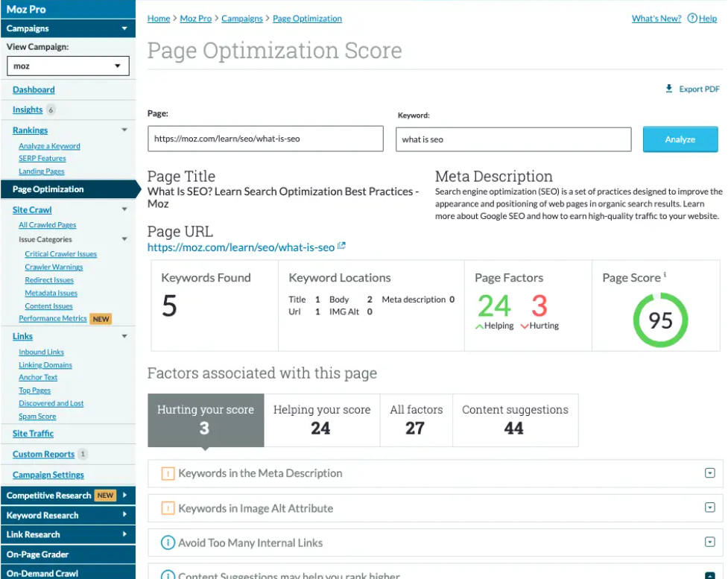Go to Dashboard in the sidebar

pos(34,89)
